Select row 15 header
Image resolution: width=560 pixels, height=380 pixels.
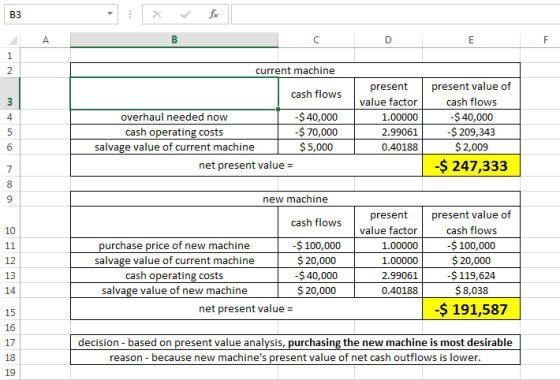point(10,309)
